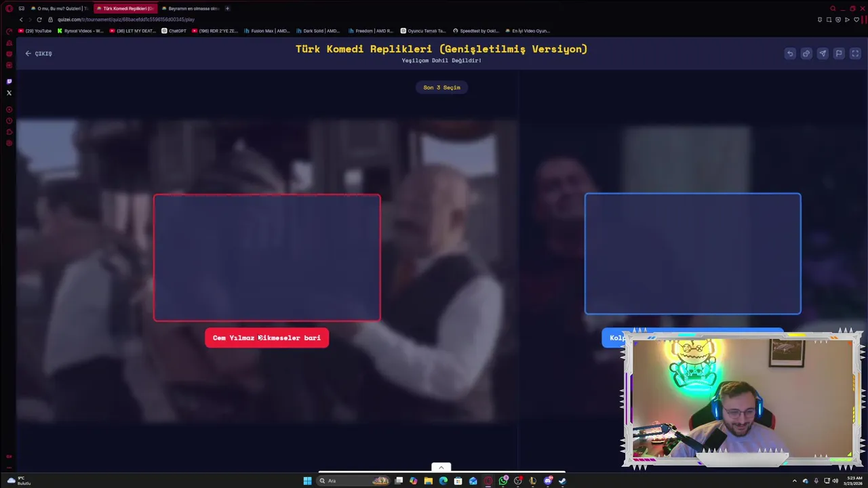This screenshot has height=488, width=868.
Task: Click the taskbar search box 'Ara'
Action: pos(354,481)
